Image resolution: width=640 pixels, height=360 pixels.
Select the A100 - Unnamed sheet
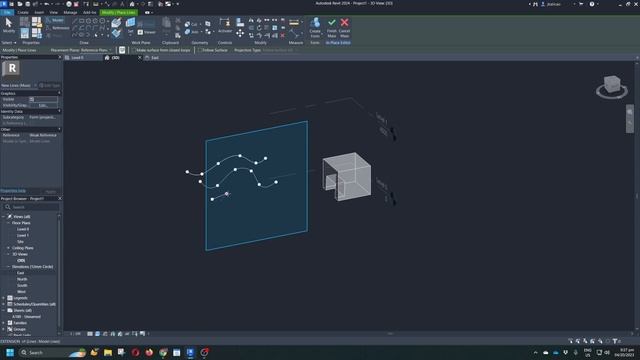point(27,317)
